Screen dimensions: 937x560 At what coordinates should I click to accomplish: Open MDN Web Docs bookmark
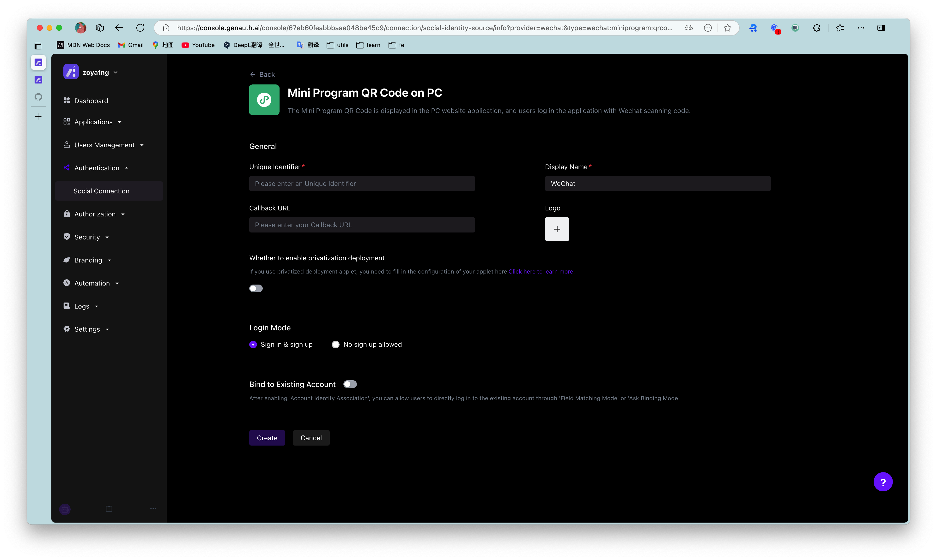pyautogui.click(x=84, y=45)
